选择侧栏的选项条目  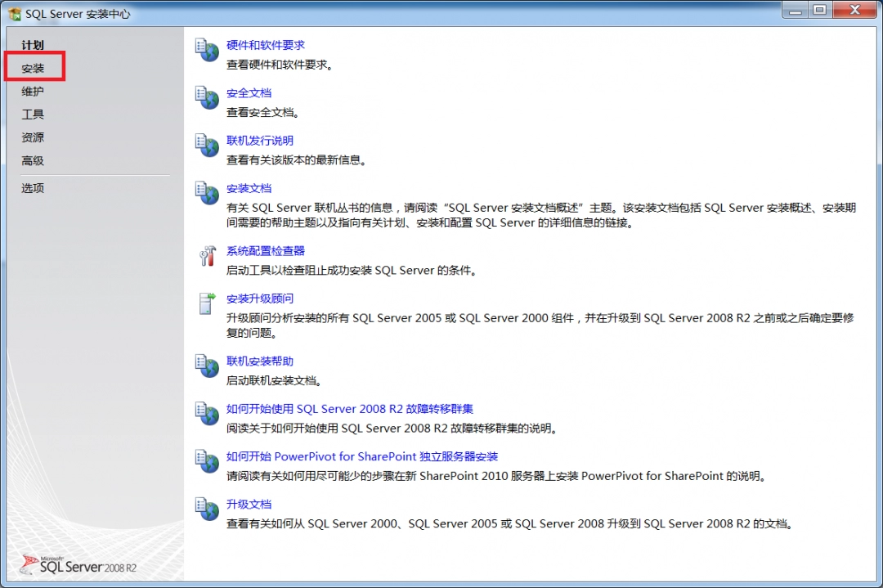point(33,187)
